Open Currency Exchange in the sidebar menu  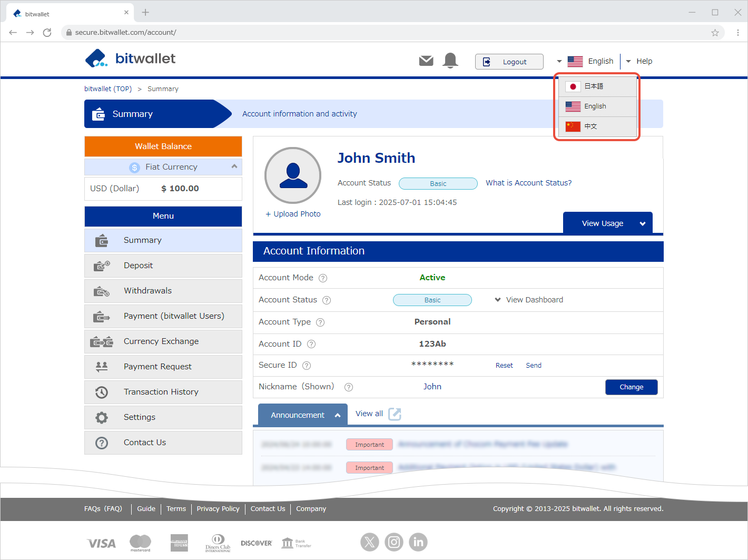click(x=161, y=341)
